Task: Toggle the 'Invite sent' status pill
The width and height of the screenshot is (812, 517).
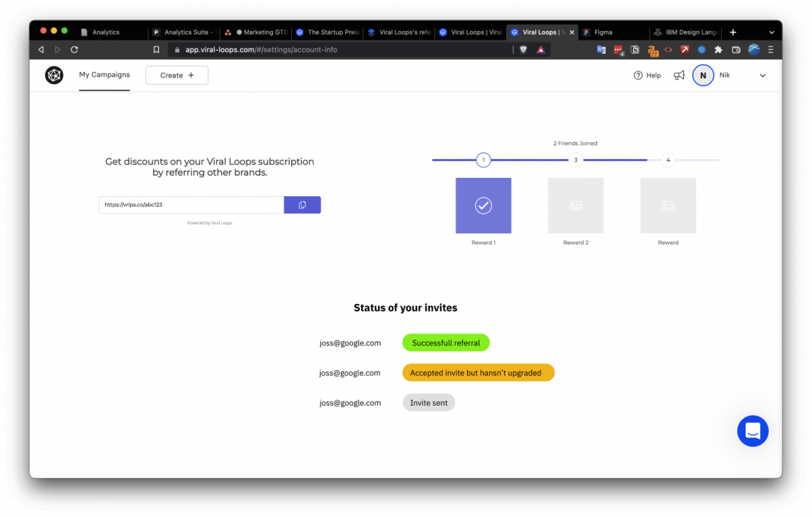Action: pyautogui.click(x=428, y=402)
